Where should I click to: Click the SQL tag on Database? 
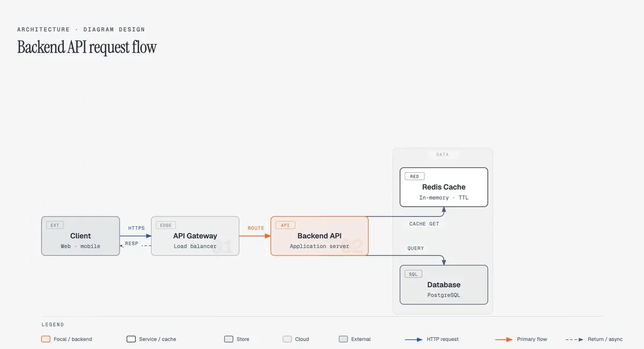(413, 274)
